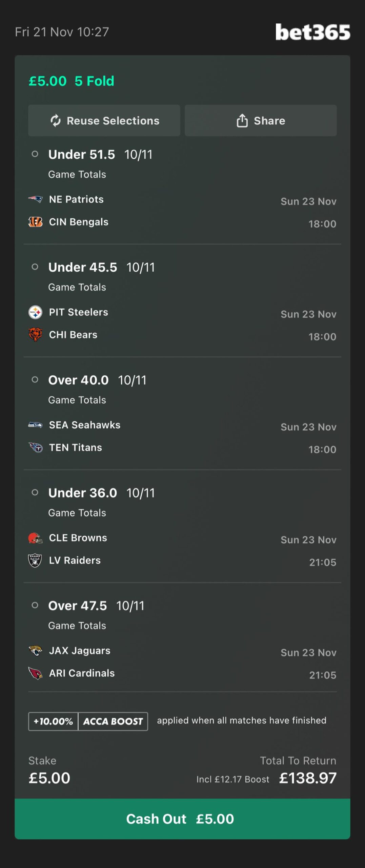Image resolution: width=365 pixels, height=868 pixels.
Task: Click the LV Raiders shield logo
Action: (35, 560)
